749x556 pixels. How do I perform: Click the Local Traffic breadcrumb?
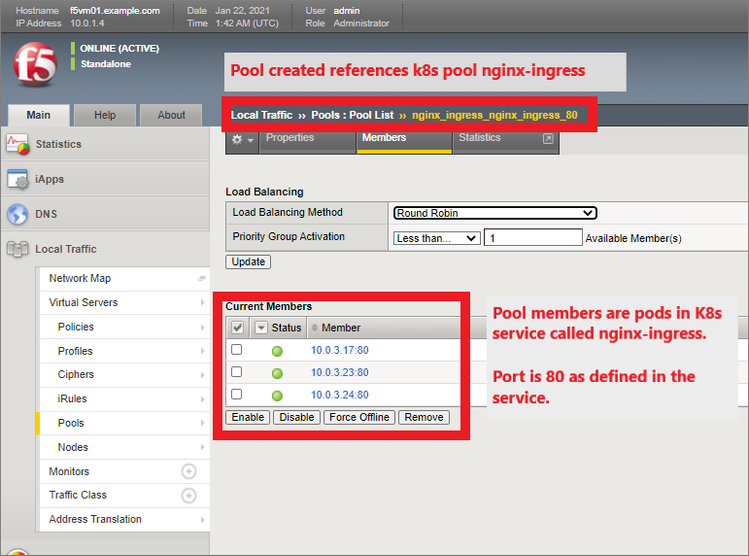click(261, 115)
